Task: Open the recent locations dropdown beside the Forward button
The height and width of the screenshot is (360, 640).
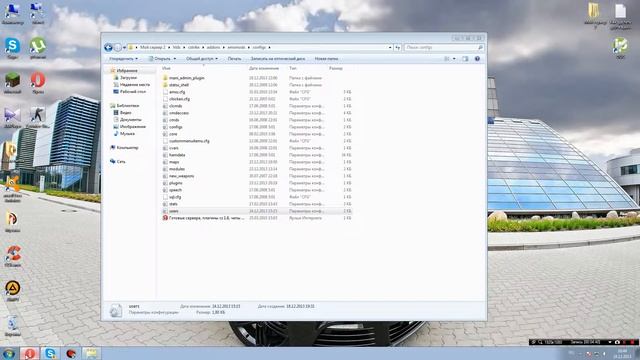Action: (x=124, y=48)
